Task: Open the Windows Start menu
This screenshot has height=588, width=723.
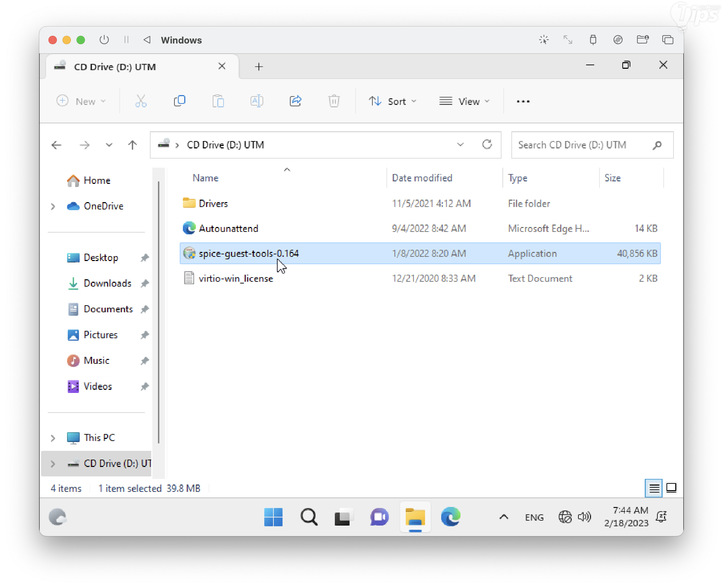Action: pyautogui.click(x=273, y=517)
